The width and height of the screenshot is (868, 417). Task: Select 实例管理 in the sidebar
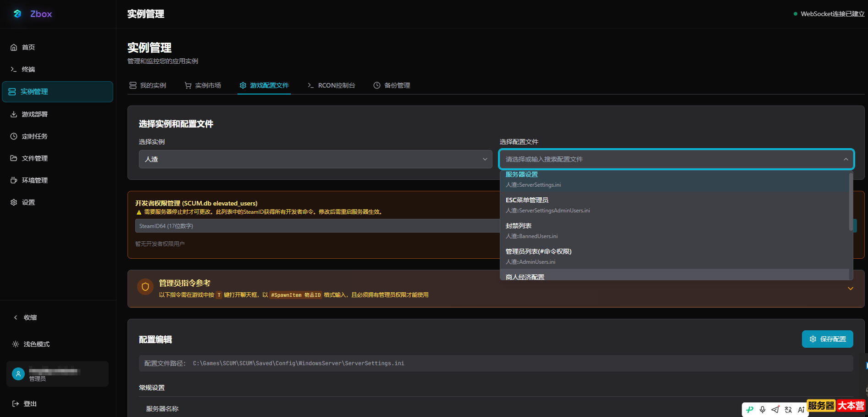click(x=58, y=92)
